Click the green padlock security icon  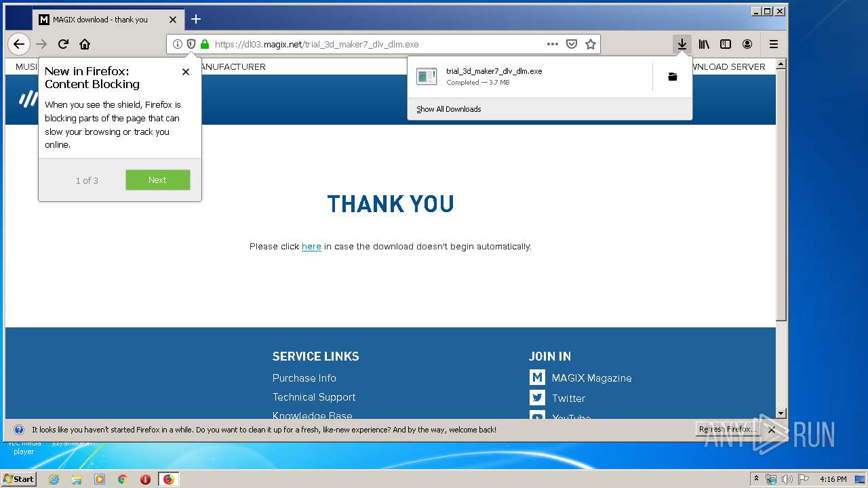coord(204,44)
